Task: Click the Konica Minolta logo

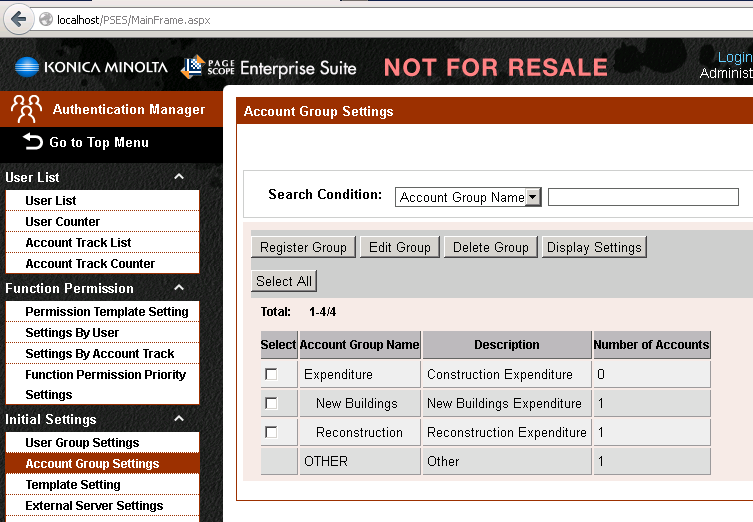Action: [x=91, y=67]
